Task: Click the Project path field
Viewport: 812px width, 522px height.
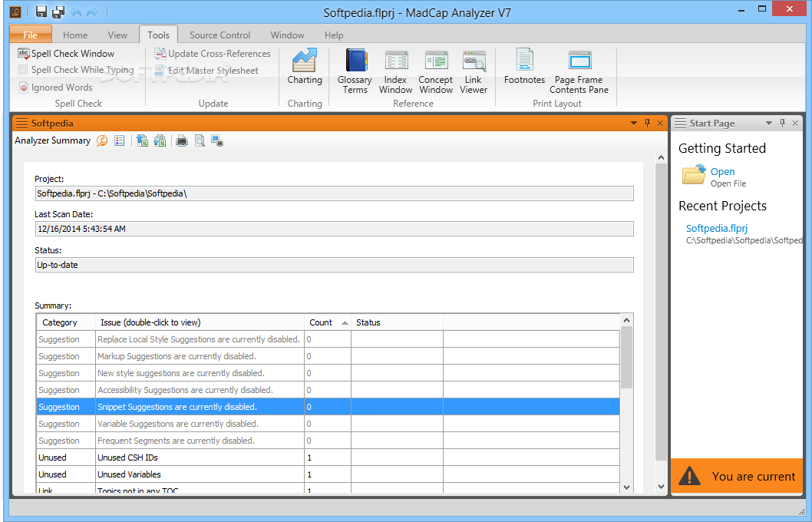Action: point(334,193)
